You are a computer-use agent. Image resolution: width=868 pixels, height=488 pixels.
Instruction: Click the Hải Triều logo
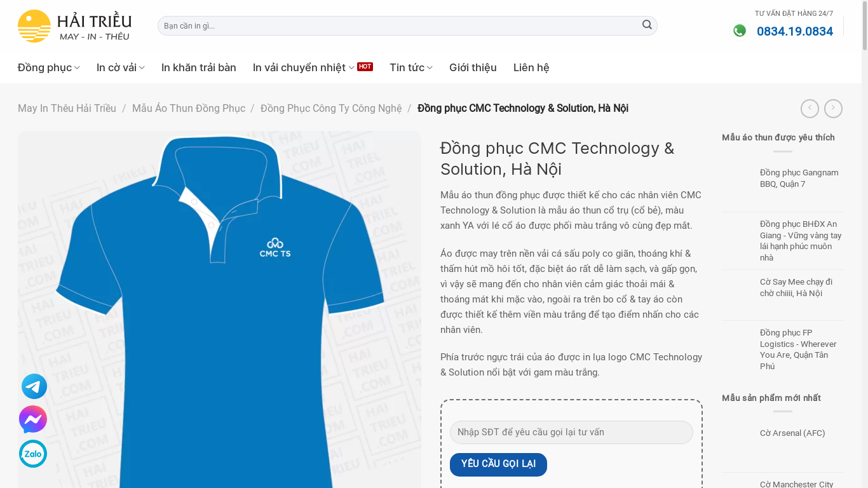click(75, 26)
